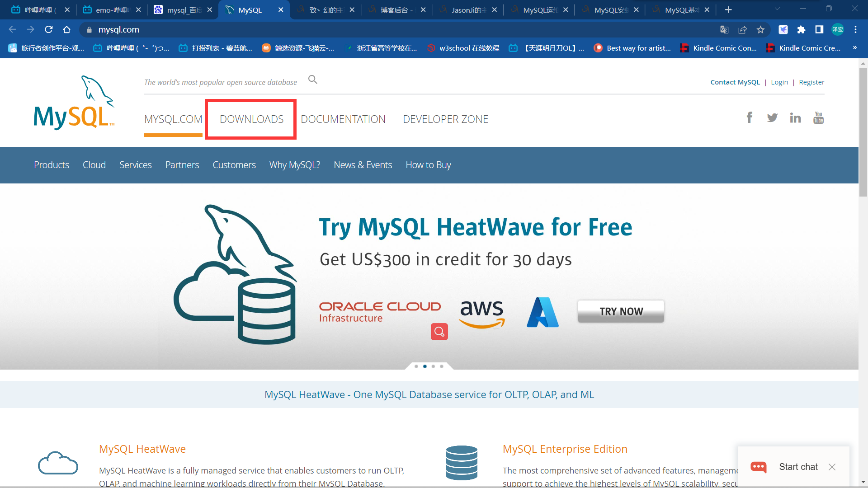The height and width of the screenshot is (488, 868).
Task: Select the fourth carousel slide dot
Action: coord(442,366)
